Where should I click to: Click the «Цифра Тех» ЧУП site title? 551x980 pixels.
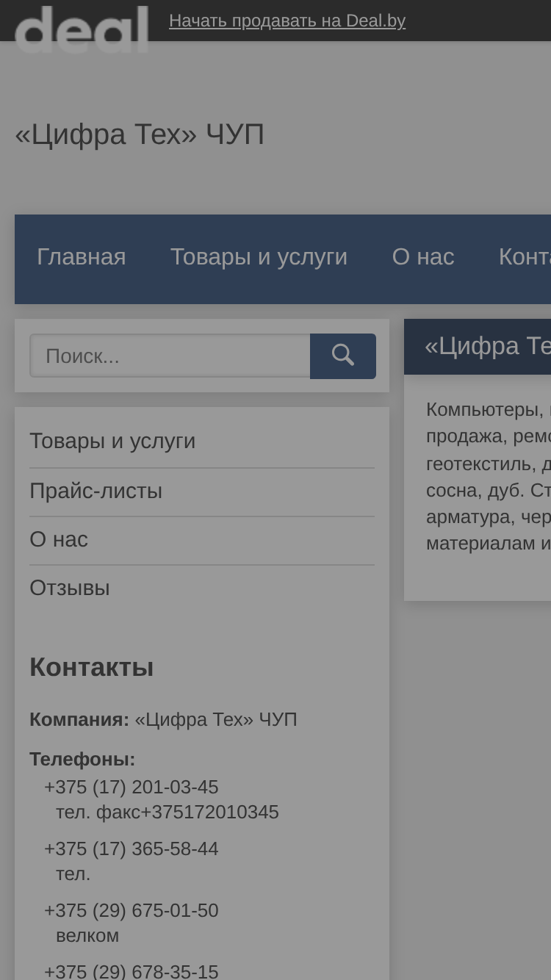pos(140,134)
